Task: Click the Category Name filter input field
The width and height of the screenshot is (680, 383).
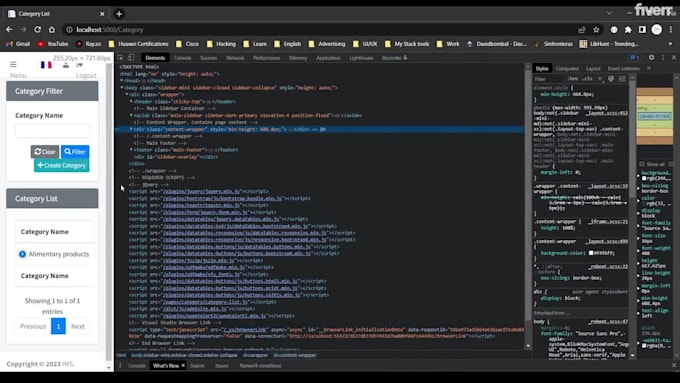Action: point(52,131)
